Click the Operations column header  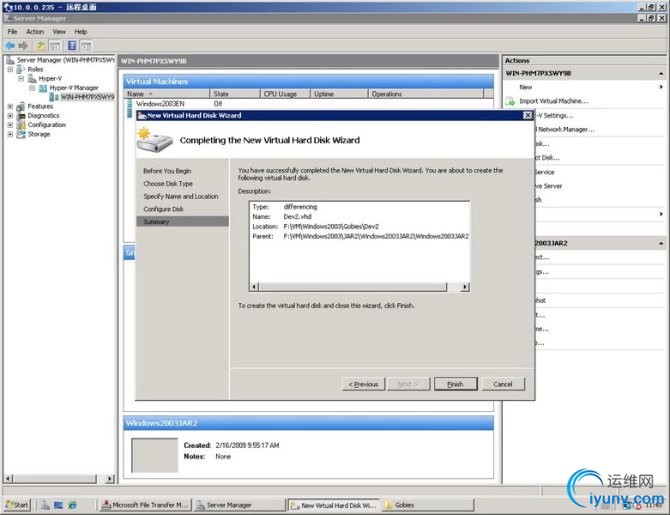tap(426, 94)
